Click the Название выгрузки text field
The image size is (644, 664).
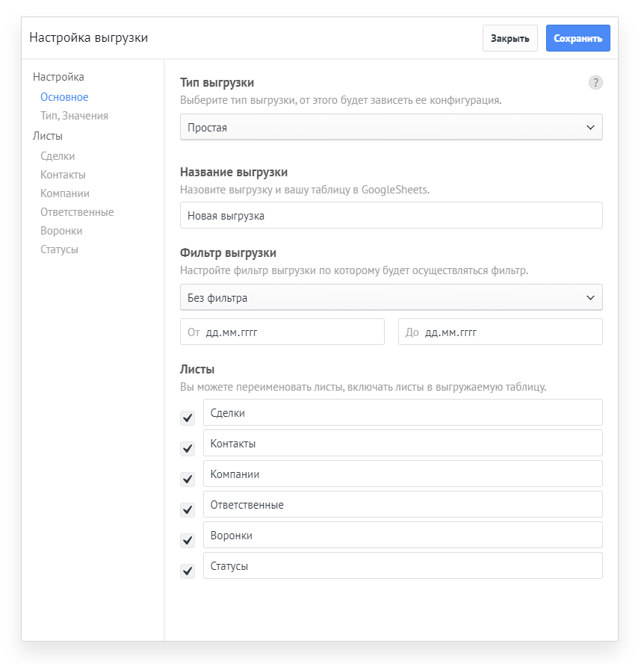(391, 215)
